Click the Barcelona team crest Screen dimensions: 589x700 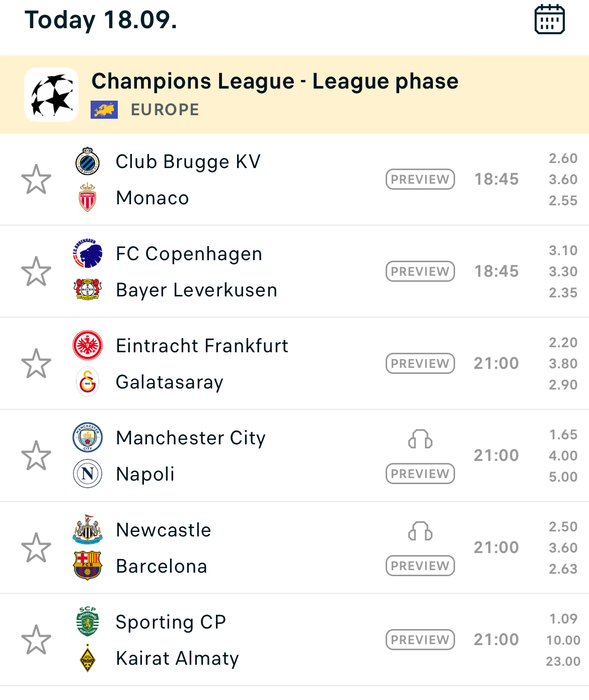click(88, 566)
